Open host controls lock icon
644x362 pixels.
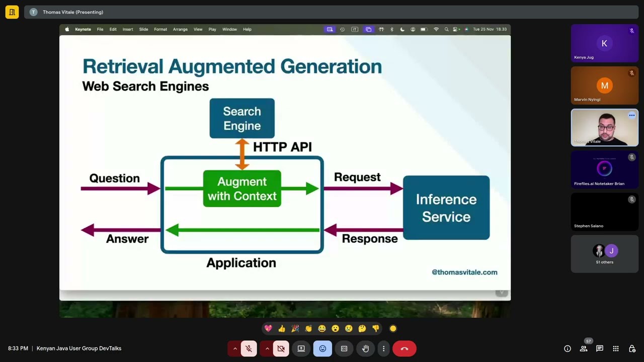pyautogui.click(x=632, y=348)
